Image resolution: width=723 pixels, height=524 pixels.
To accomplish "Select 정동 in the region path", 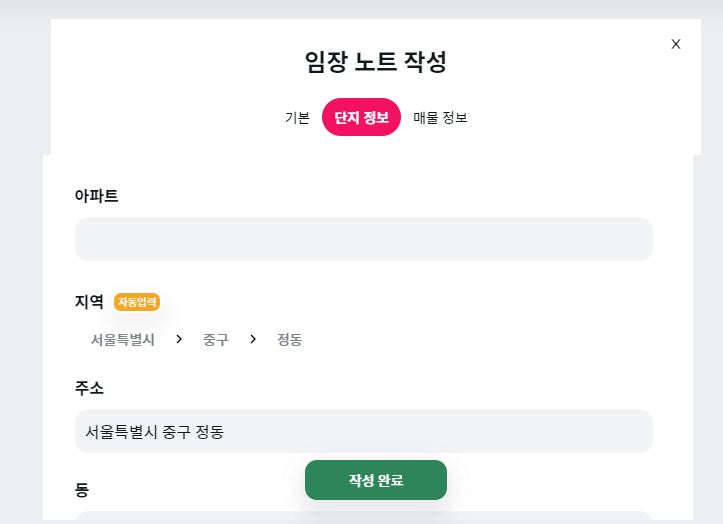I will click(x=290, y=340).
